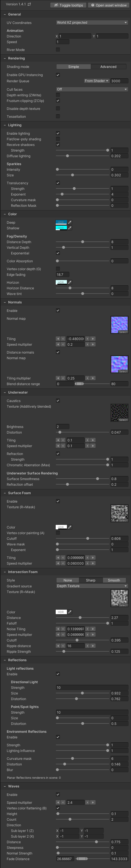Click the Deep color HDR swatch
The height and width of the screenshot is (868, 131).
click(x=61, y=222)
